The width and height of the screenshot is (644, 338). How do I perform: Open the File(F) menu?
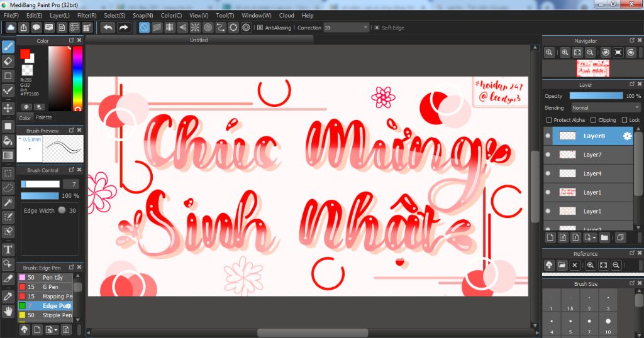click(x=11, y=15)
